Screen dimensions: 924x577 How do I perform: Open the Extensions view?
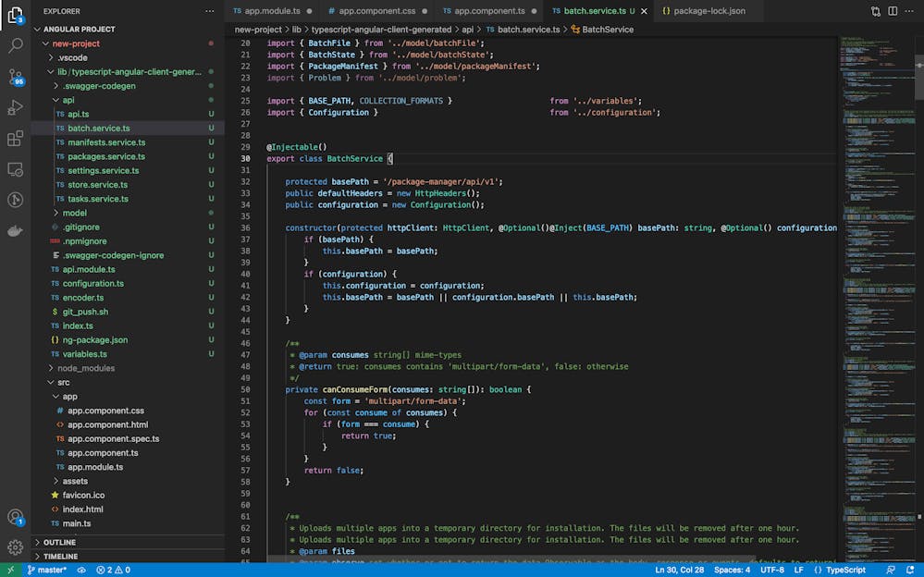coord(15,139)
